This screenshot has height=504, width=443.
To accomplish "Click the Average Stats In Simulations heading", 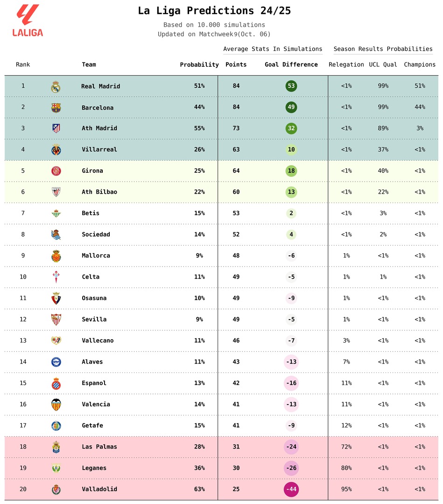I will coord(273,49).
